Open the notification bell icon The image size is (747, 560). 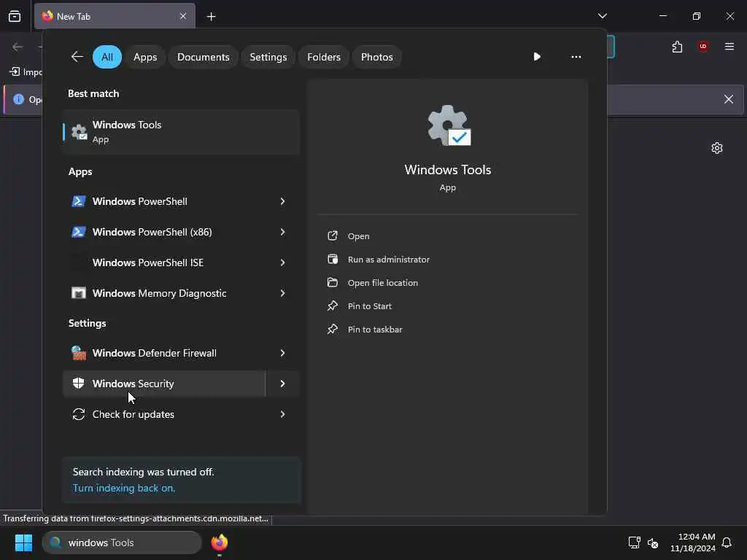click(x=727, y=542)
